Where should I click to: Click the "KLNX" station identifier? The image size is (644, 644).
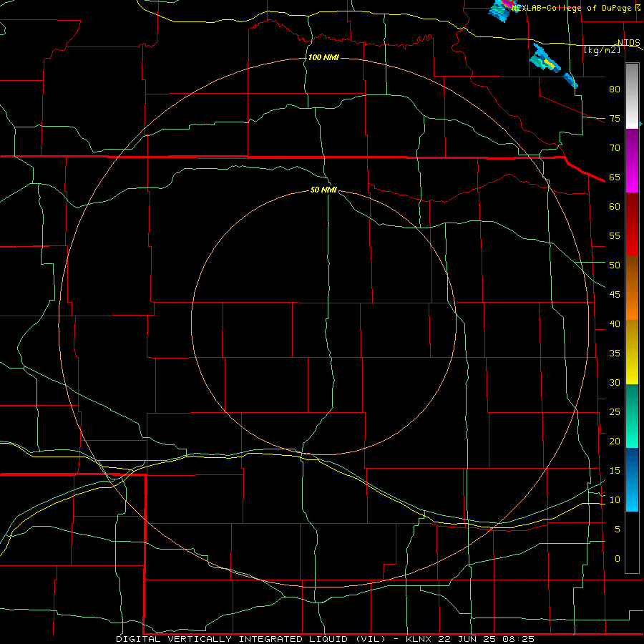[419, 639]
